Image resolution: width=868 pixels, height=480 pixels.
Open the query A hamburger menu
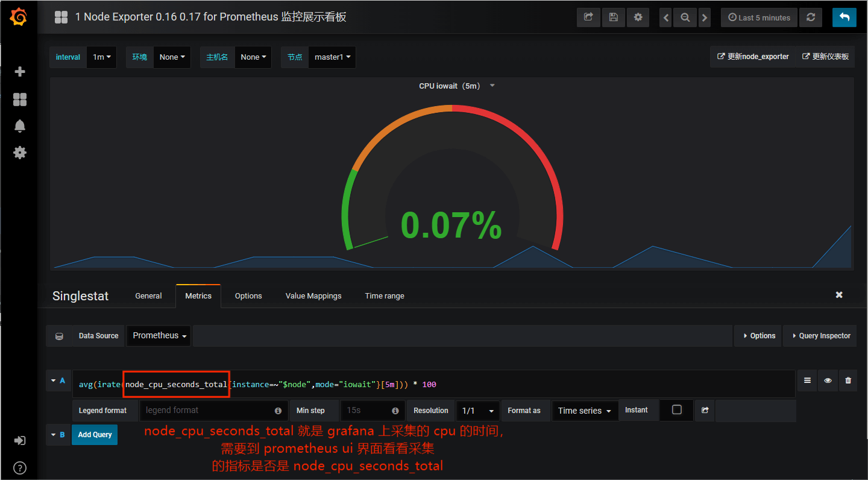click(808, 381)
